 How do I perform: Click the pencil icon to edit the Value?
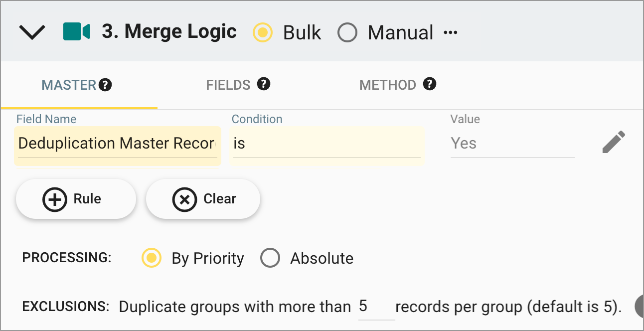(614, 142)
